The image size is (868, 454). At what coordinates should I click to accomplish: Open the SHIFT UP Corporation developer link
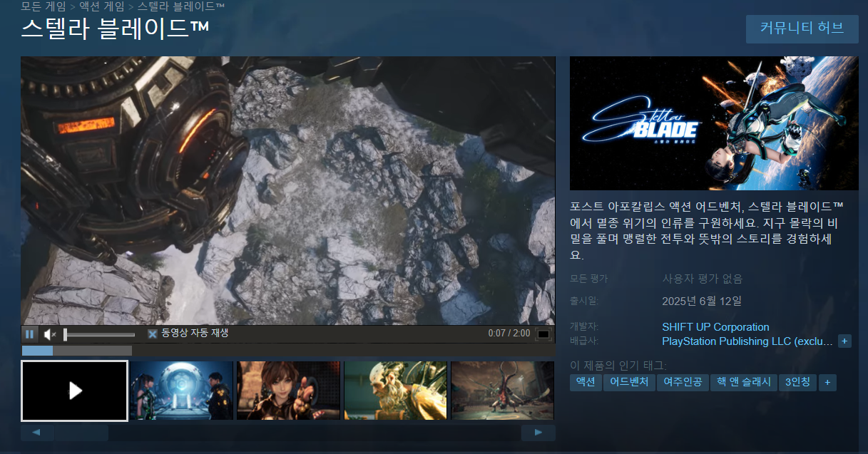tap(715, 327)
